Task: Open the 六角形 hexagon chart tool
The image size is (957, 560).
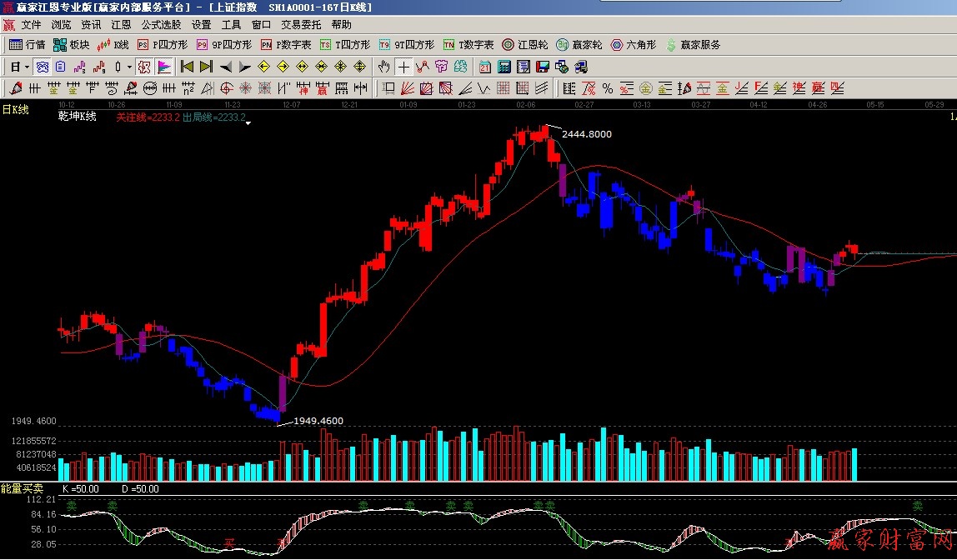Action: coord(634,45)
